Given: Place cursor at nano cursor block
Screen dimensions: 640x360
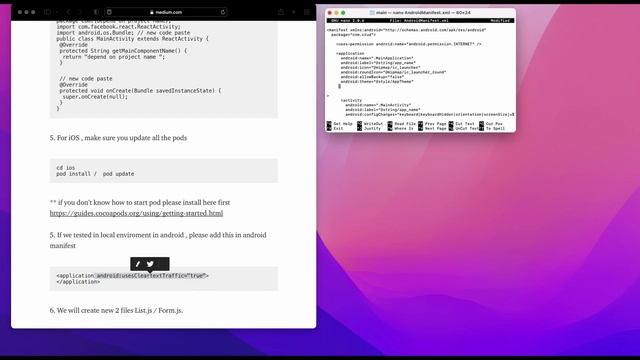Looking at the screenshot, I should tap(339, 86).
